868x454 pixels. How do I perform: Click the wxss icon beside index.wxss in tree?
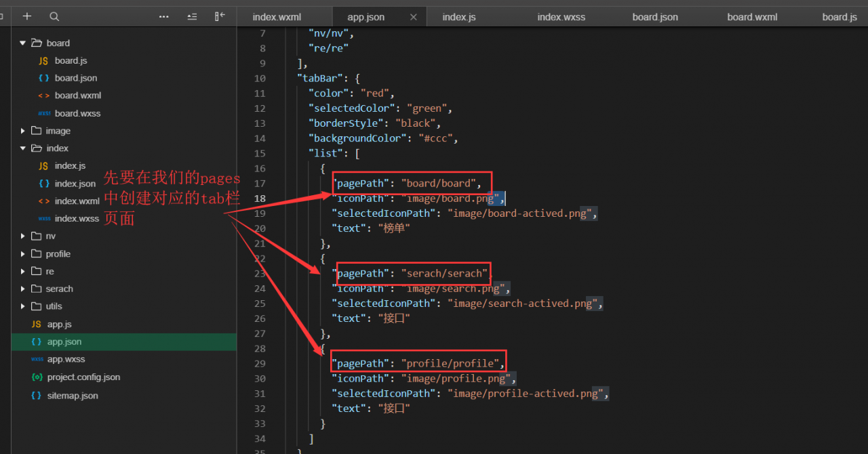tap(44, 218)
